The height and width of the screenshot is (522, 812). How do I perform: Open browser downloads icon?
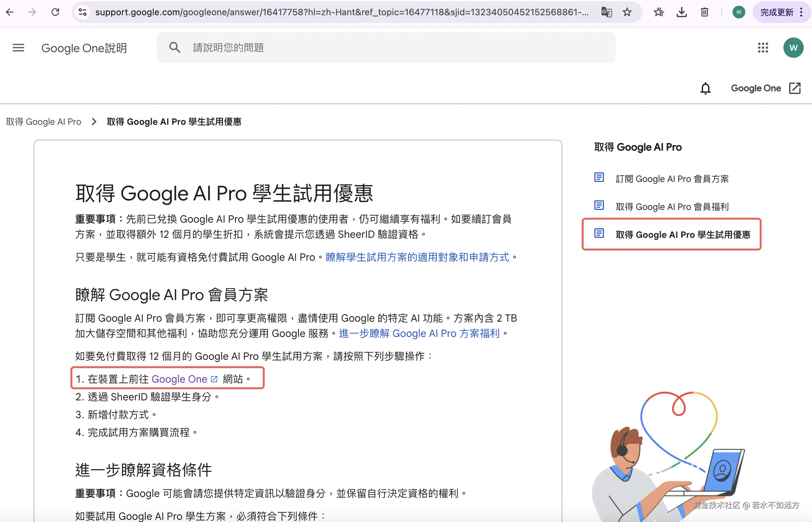[681, 12]
